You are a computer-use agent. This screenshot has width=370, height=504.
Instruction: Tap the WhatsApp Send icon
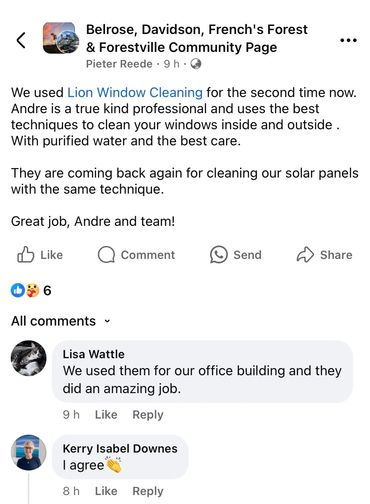[219, 255]
